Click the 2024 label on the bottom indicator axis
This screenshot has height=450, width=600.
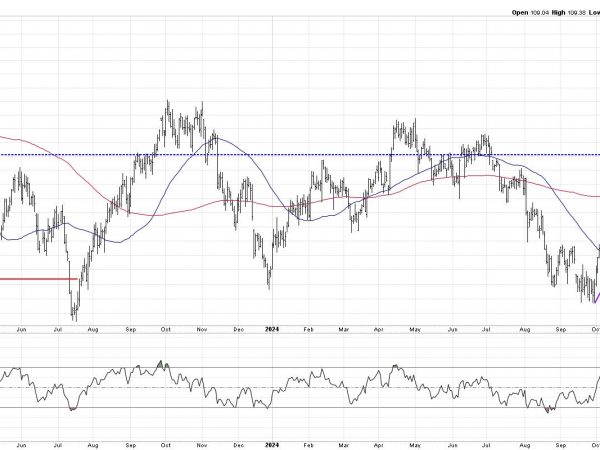point(272,445)
